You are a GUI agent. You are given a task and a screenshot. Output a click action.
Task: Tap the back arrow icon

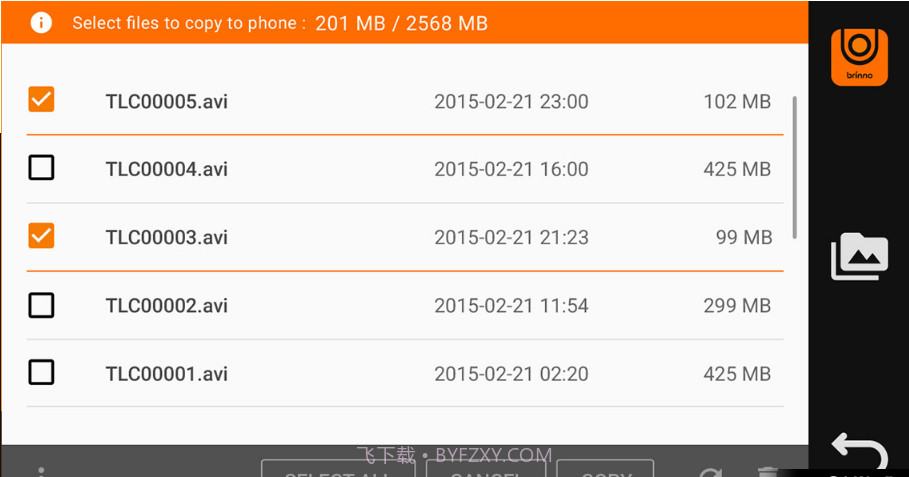pos(859,451)
